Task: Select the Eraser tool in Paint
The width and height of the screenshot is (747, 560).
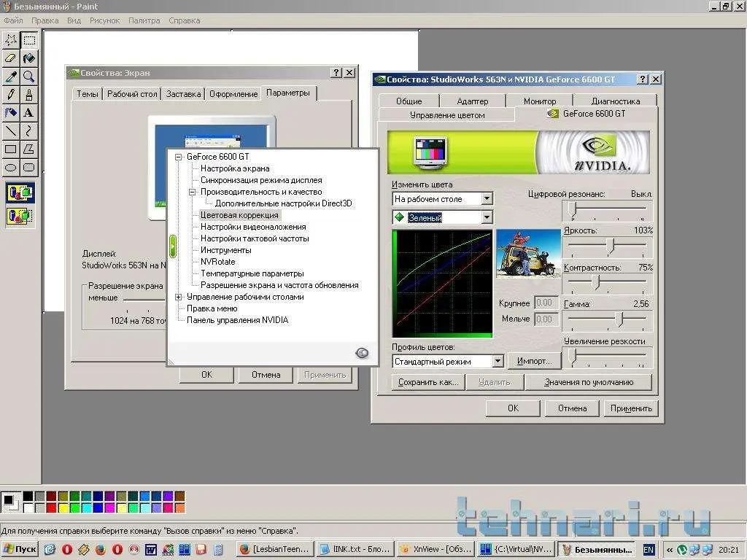Action: [11, 58]
